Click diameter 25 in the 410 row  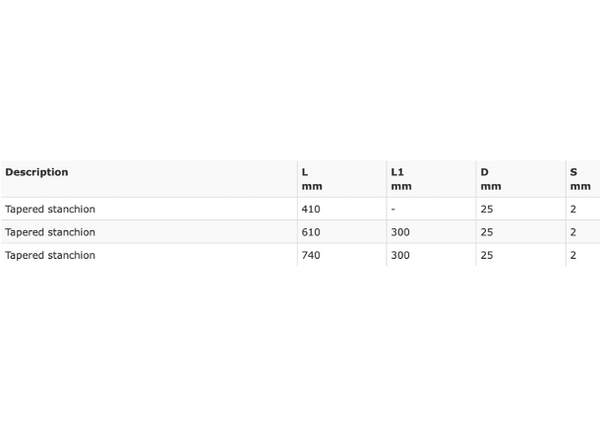click(x=487, y=209)
